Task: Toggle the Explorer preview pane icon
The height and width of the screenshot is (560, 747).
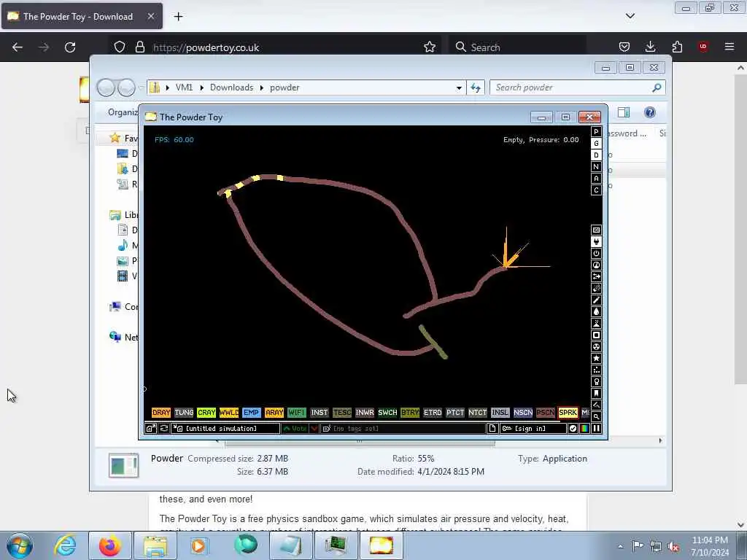Action: (623, 112)
